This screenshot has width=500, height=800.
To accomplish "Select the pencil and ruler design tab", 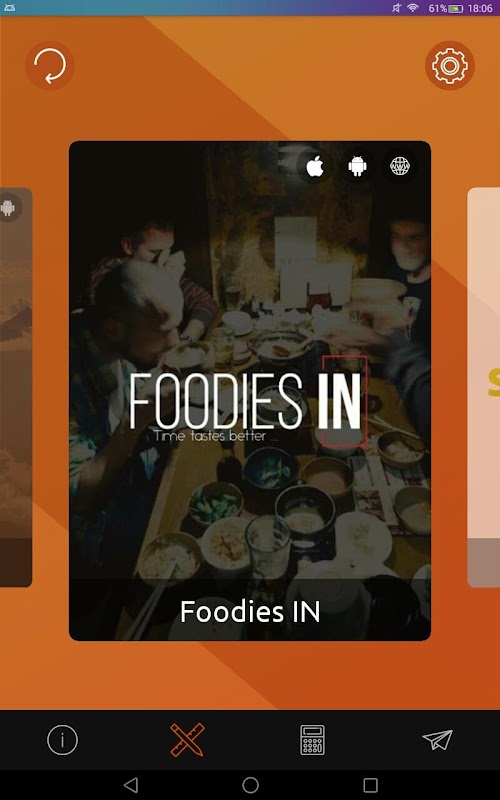I will [x=187, y=740].
